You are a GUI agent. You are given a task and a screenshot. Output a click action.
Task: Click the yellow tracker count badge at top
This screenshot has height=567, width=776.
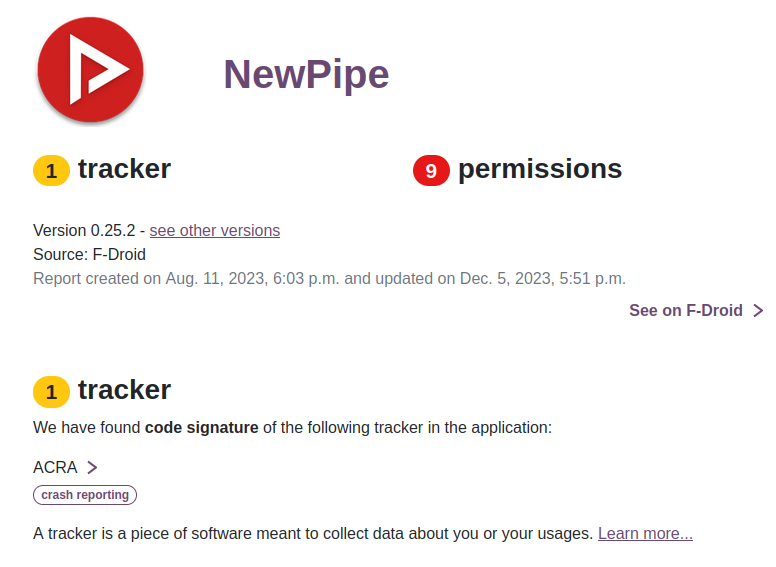point(51,171)
